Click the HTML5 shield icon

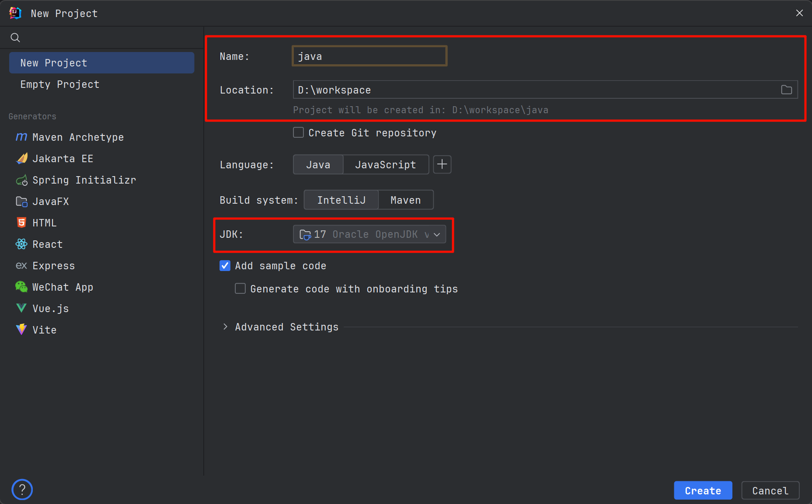pos(21,223)
